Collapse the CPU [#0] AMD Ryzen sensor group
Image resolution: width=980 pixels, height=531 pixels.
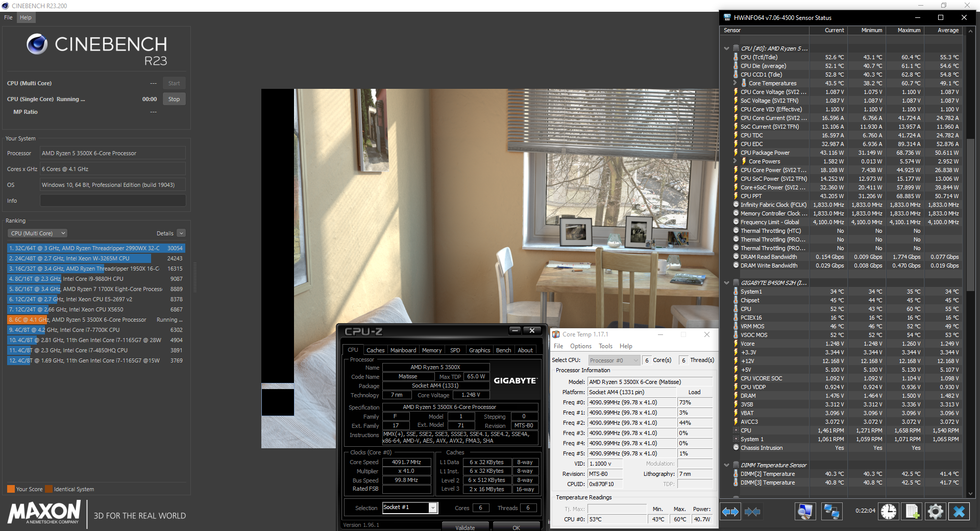[726, 49]
